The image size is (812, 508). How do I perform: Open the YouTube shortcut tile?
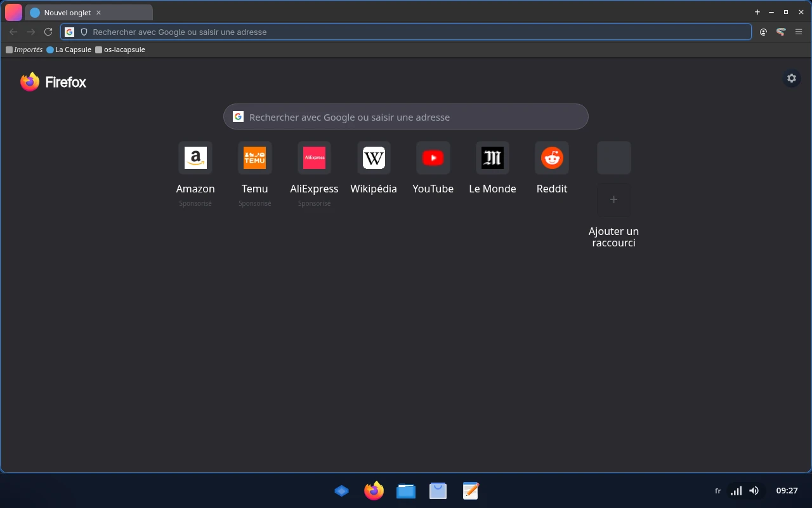click(x=433, y=158)
